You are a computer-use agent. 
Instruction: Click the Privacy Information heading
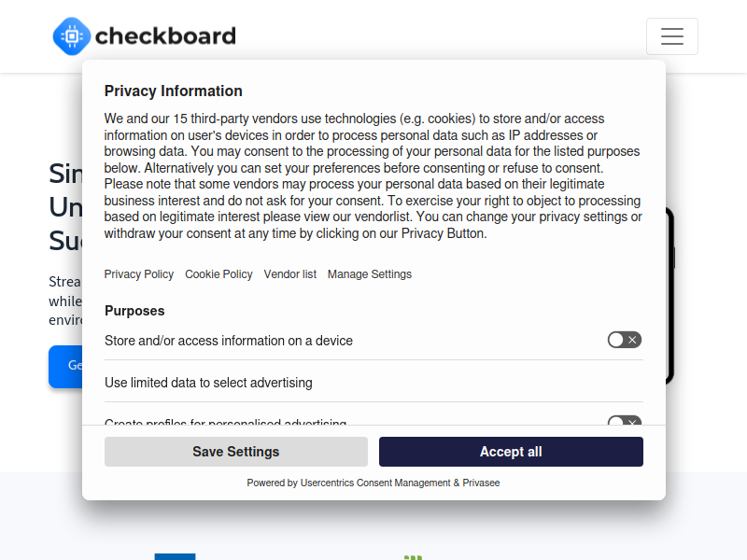click(x=174, y=91)
